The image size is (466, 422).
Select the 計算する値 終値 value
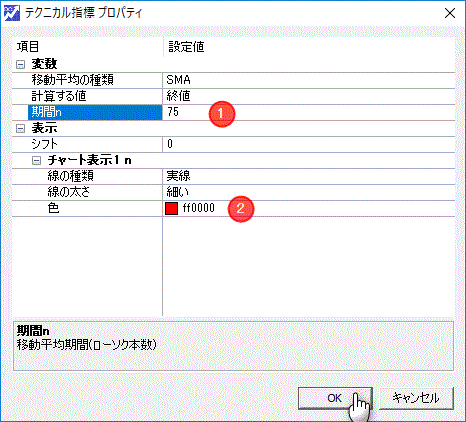click(x=309, y=96)
